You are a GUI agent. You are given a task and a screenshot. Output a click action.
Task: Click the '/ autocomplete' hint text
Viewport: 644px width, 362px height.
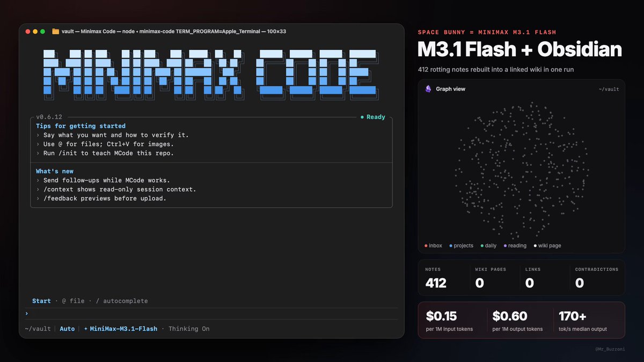tap(122, 301)
